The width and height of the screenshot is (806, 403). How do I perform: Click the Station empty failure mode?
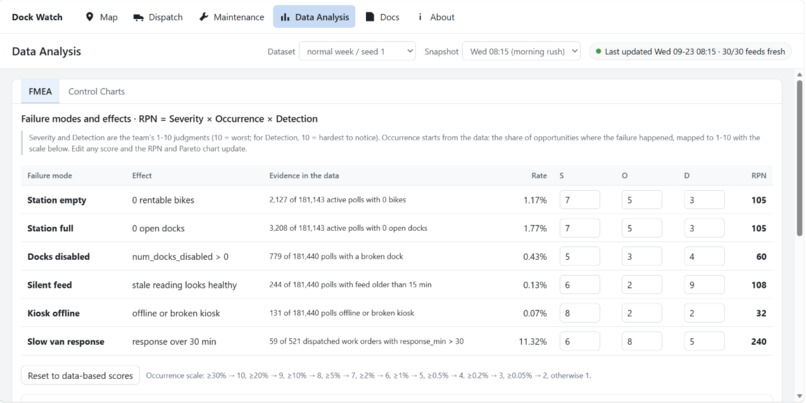(x=57, y=200)
